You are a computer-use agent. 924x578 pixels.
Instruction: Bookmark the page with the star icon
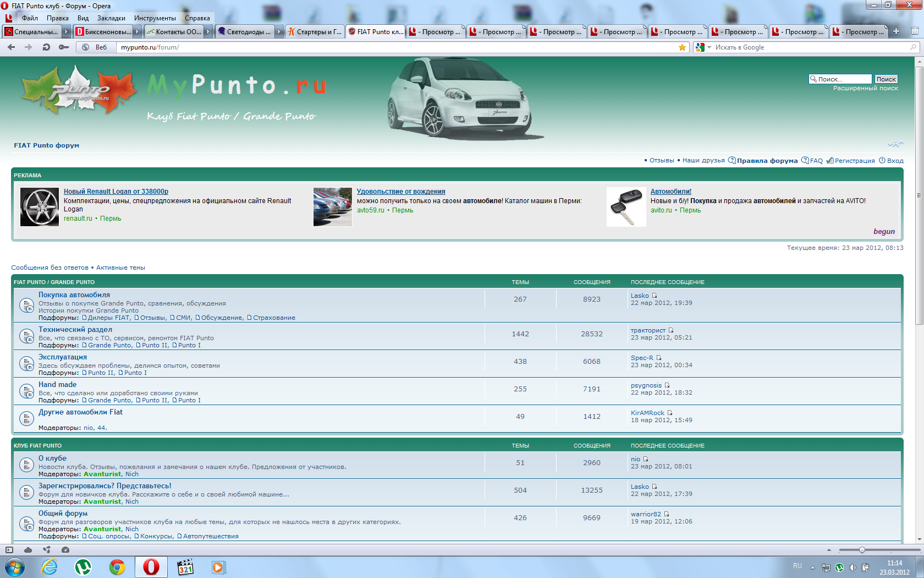[x=682, y=47]
